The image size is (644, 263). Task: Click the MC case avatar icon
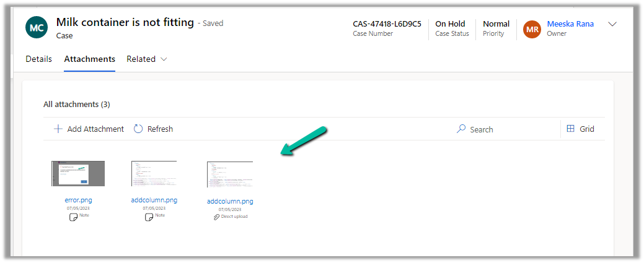click(37, 28)
